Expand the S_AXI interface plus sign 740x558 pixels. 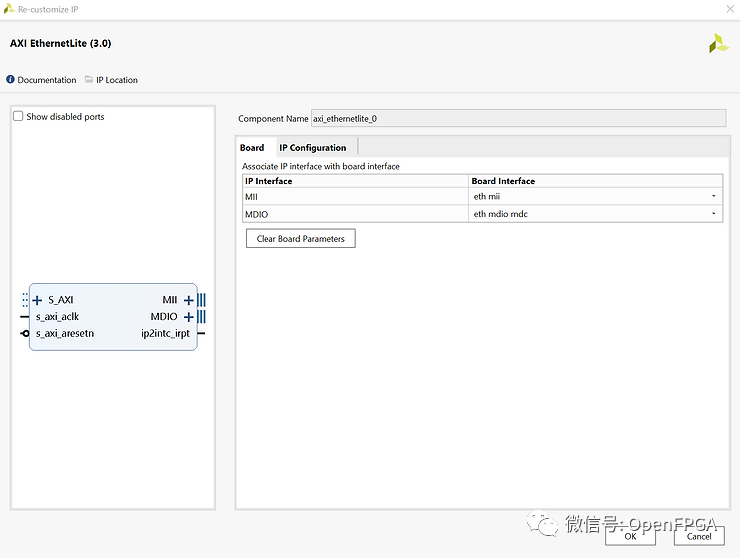pos(37,300)
